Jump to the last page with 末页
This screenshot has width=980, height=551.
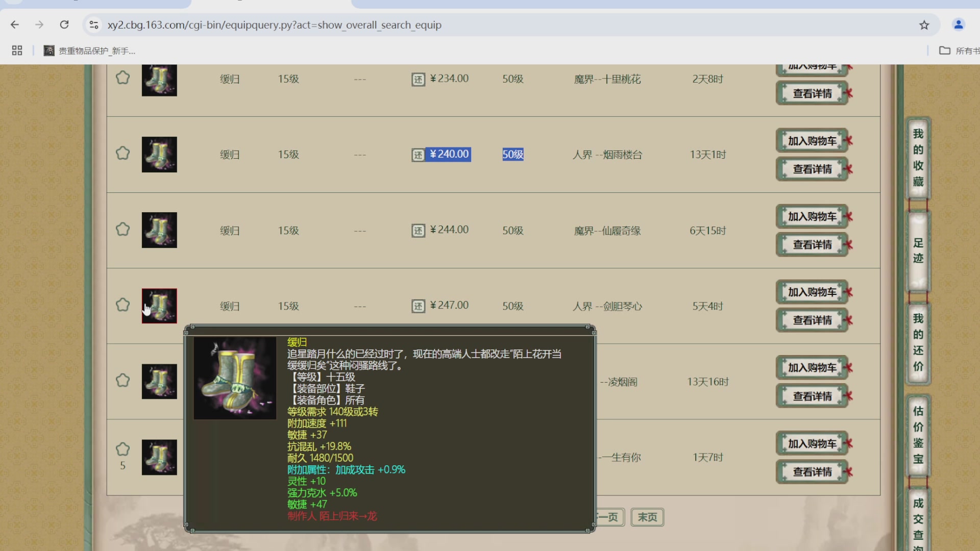[647, 517]
